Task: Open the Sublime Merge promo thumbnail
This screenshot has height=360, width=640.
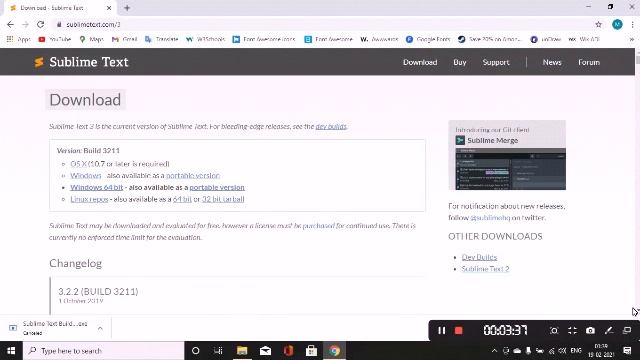Action: (x=507, y=155)
